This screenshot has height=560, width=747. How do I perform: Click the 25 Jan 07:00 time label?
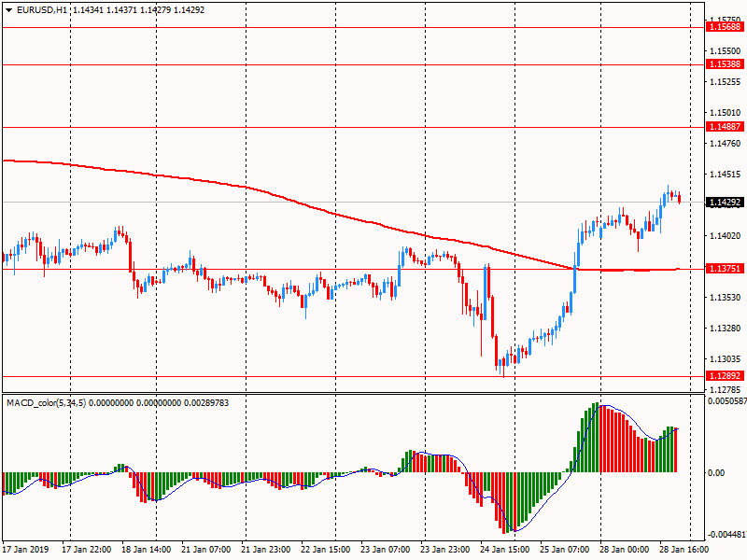click(x=565, y=549)
